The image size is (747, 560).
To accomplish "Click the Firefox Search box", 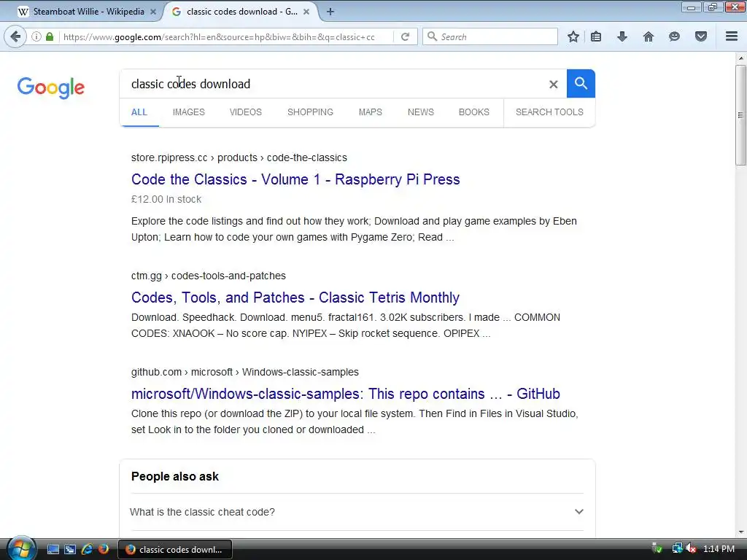I will (490, 36).
